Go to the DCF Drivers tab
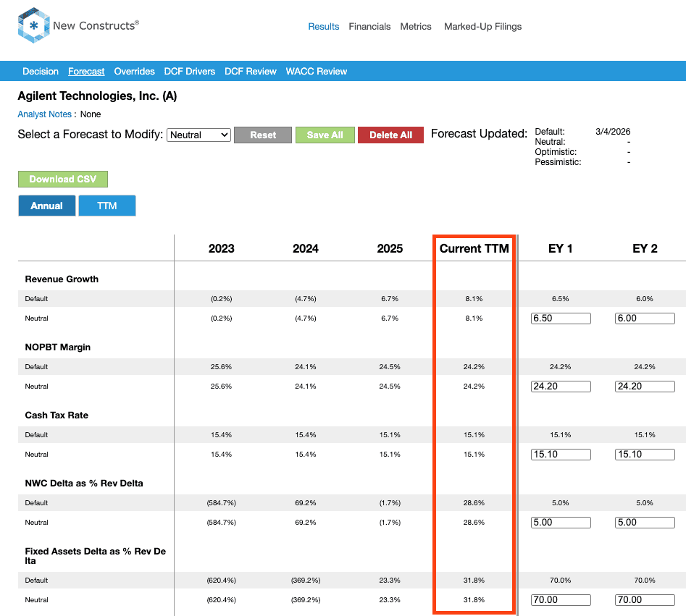The width and height of the screenshot is (686, 616). [x=190, y=71]
